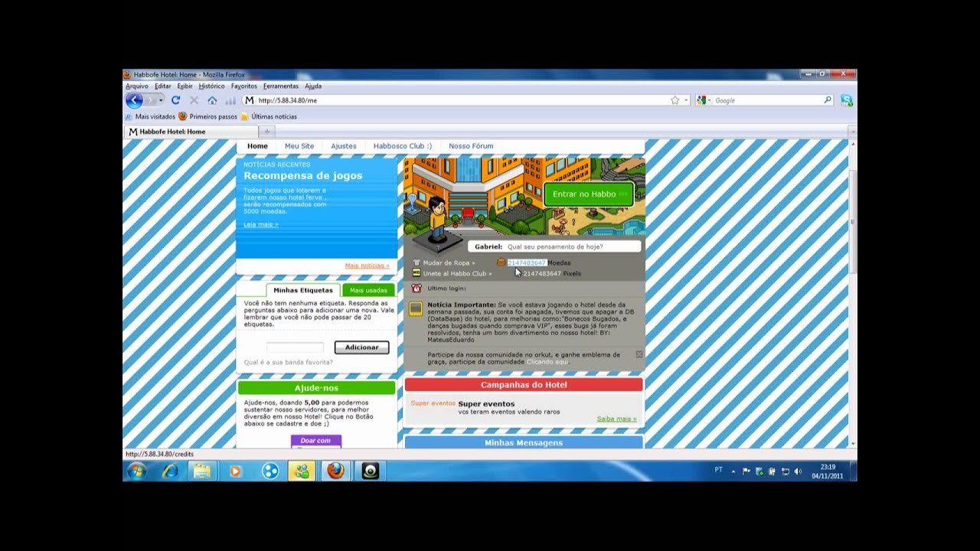980x551 pixels.
Task: Open the Mais visitados bookmark
Action: point(150,116)
